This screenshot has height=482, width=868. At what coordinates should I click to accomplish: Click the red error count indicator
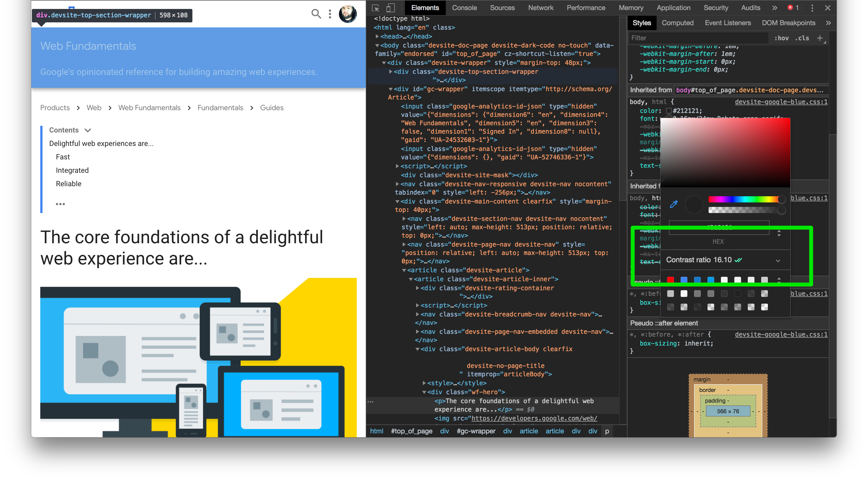click(x=793, y=8)
